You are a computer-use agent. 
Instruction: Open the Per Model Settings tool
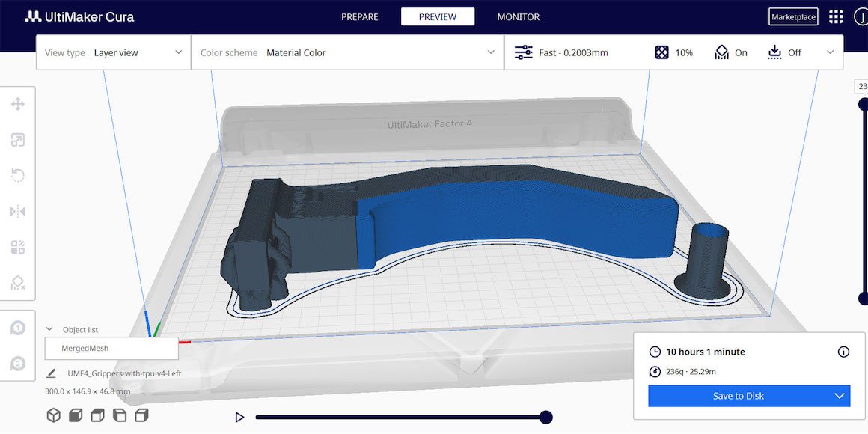point(18,247)
